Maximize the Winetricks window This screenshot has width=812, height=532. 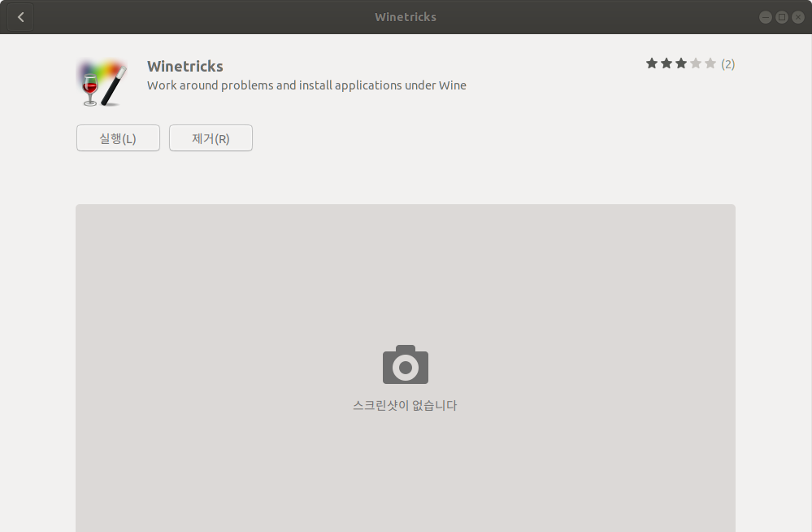(x=782, y=17)
